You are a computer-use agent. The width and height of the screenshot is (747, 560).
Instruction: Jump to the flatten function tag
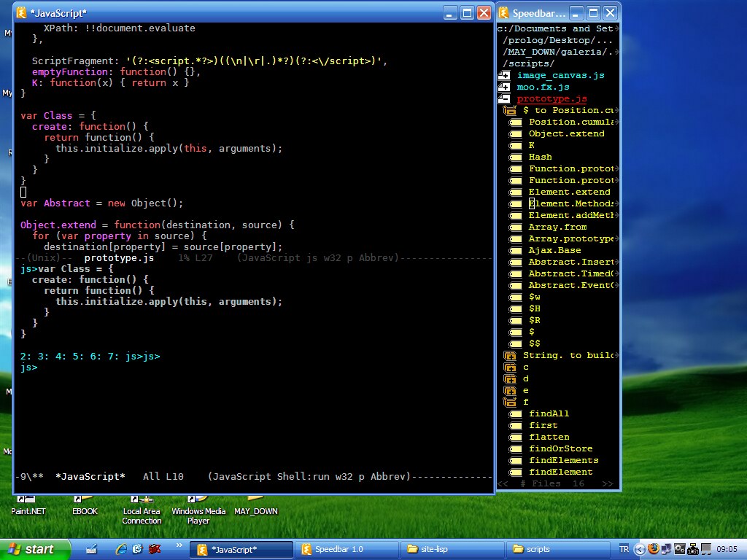[549, 437]
